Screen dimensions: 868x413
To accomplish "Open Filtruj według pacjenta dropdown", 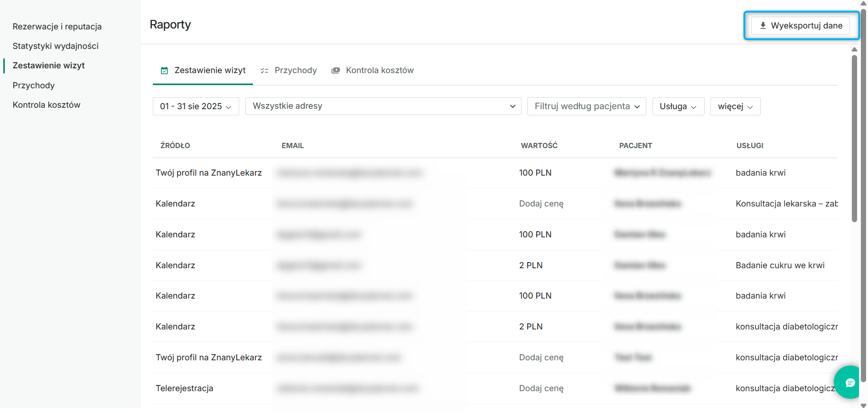I will (587, 106).
